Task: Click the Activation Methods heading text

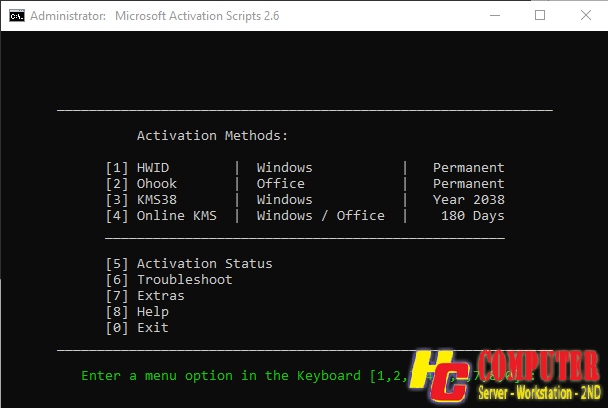Action: pyautogui.click(x=212, y=136)
